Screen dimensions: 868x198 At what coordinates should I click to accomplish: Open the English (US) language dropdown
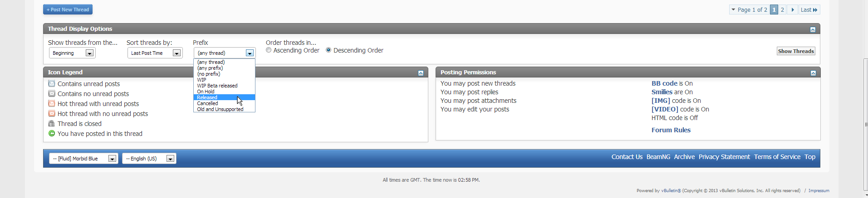coord(149,159)
